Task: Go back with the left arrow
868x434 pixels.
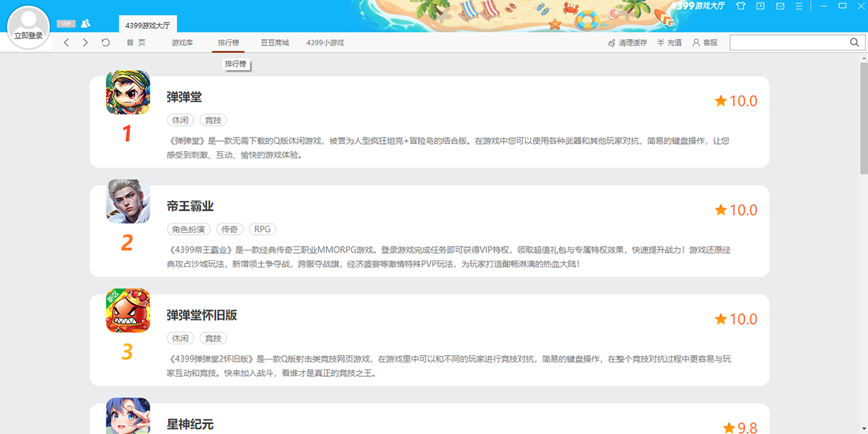Action: pos(67,43)
